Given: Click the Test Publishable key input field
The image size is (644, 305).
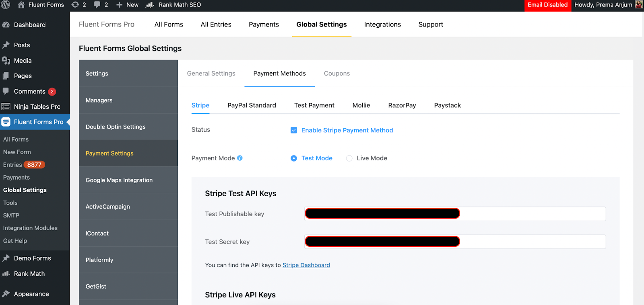Looking at the screenshot, I should [x=455, y=214].
